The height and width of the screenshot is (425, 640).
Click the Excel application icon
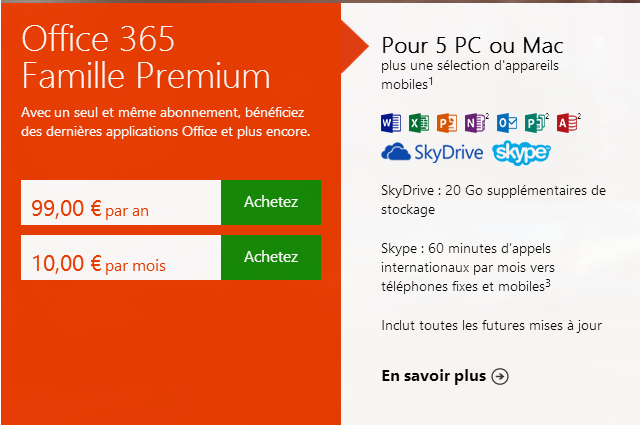pos(419,123)
